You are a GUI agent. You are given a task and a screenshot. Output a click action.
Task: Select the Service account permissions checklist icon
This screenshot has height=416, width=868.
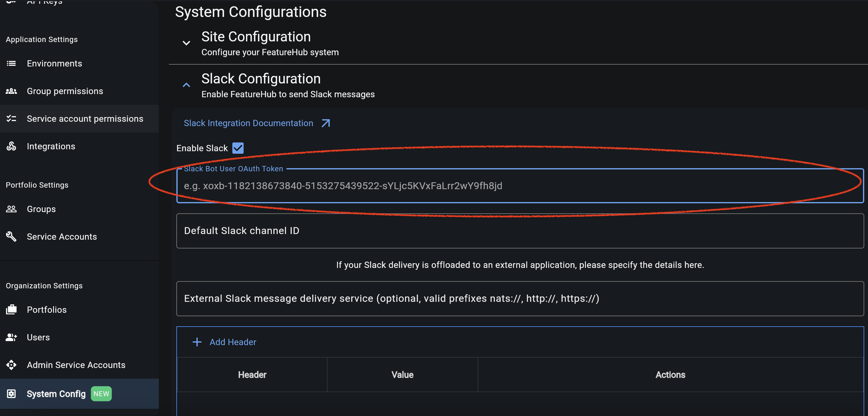pyautogui.click(x=11, y=119)
